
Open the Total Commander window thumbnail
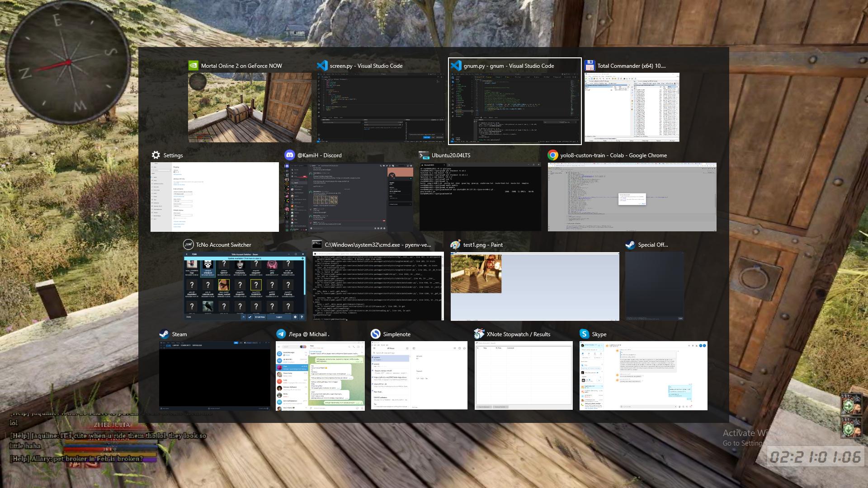pyautogui.click(x=632, y=108)
